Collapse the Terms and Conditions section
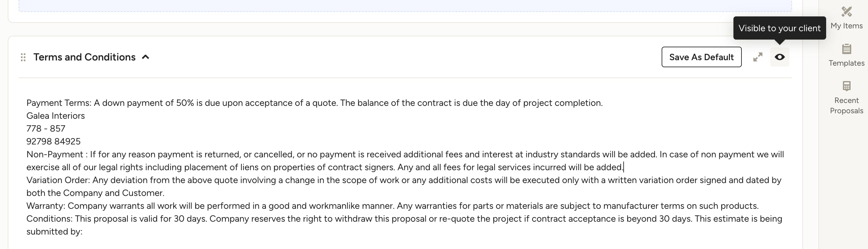 (146, 57)
